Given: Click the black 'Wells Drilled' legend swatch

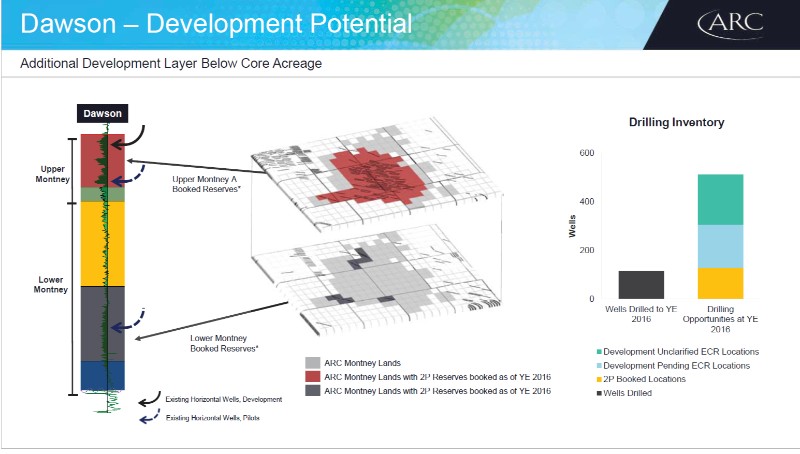Looking at the screenshot, I should pyautogui.click(x=599, y=393).
